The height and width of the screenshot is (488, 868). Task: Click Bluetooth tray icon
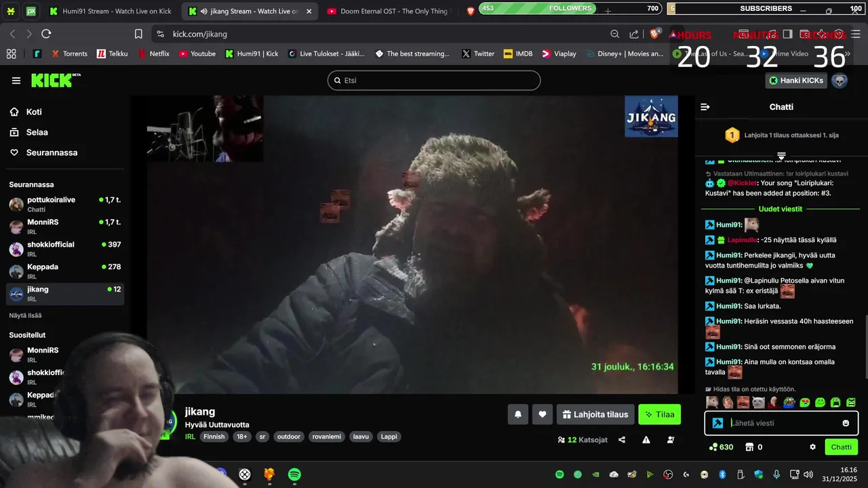pyautogui.click(x=722, y=474)
